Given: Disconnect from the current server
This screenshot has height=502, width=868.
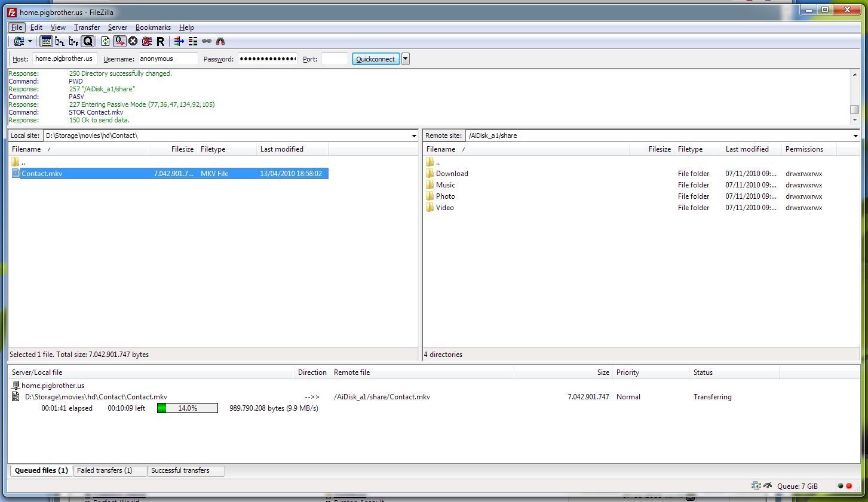Looking at the screenshot, I should pyautogui.click(x=146, y=41).
